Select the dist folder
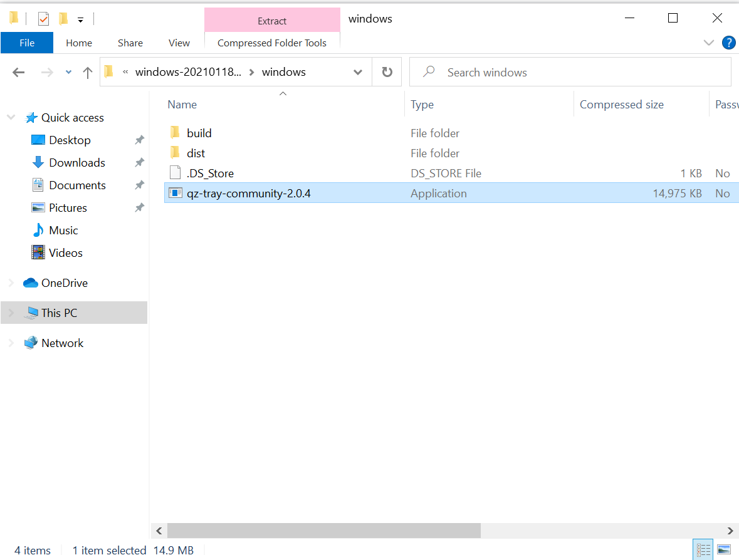This screenshot has height=560, width=739. tap(196, 153)
